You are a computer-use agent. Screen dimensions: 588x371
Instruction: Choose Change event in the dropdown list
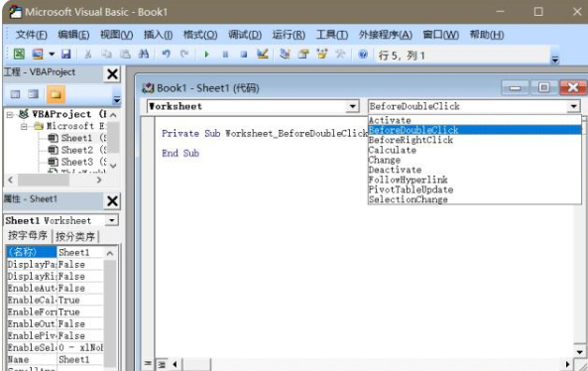(385, 160)
